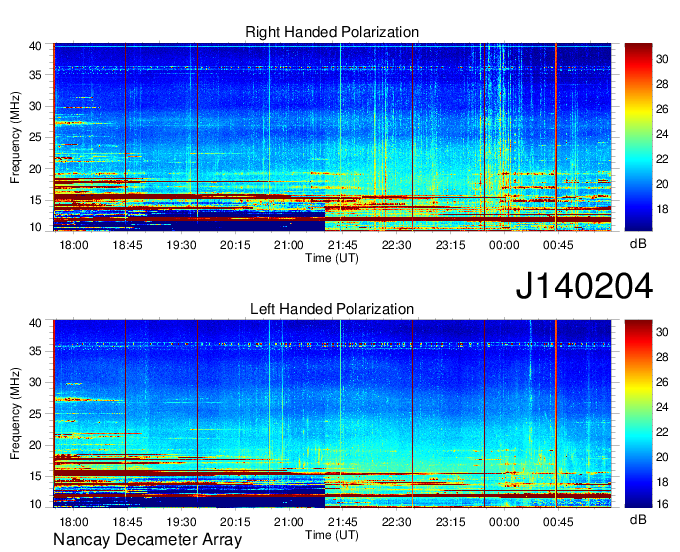Click dB label below Right Handed color bar
680x552 pixels.
[638, 244]
